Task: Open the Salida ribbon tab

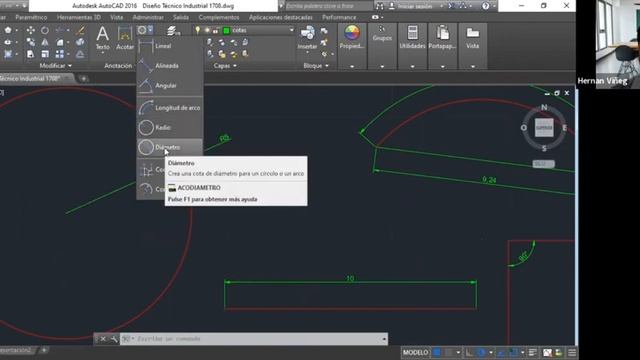Action: pyautogui.click(x=181, y=18)
